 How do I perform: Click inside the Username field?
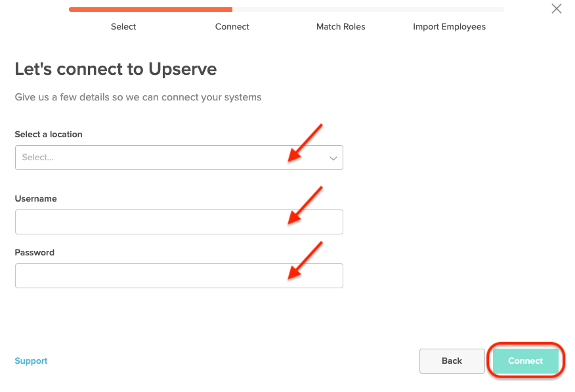coord(179,222)
